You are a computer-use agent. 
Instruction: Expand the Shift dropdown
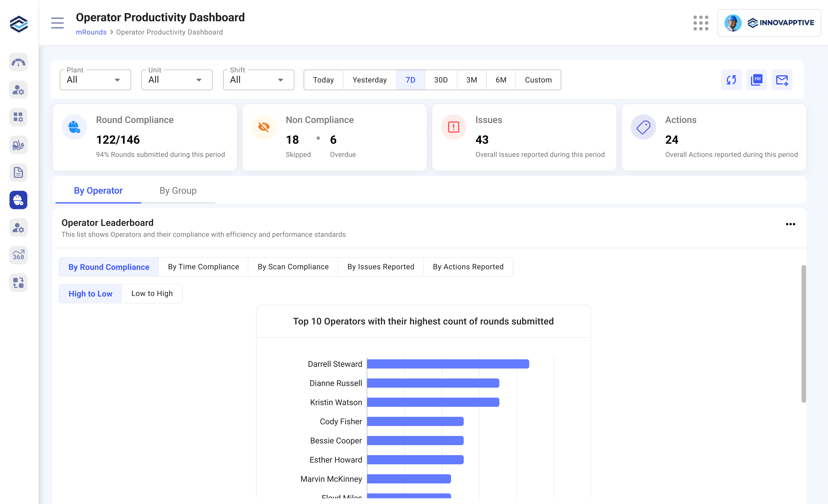coord(259,80)
